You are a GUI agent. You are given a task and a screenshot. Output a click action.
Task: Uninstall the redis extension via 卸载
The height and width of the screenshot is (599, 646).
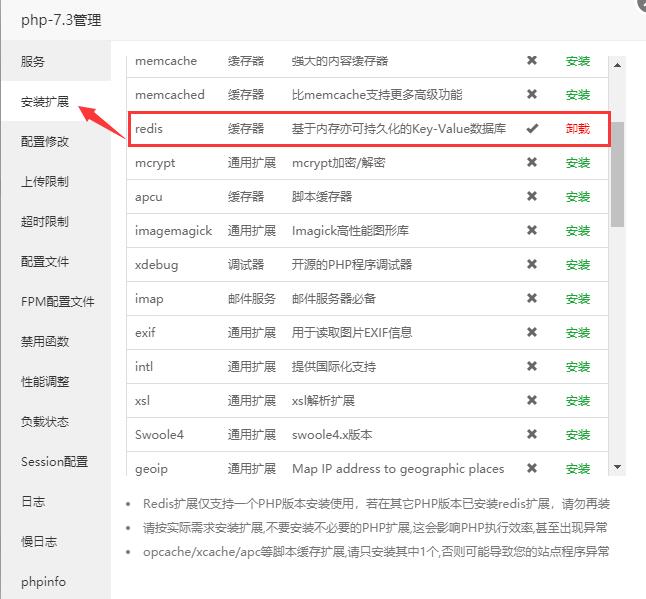click(578, 129)
